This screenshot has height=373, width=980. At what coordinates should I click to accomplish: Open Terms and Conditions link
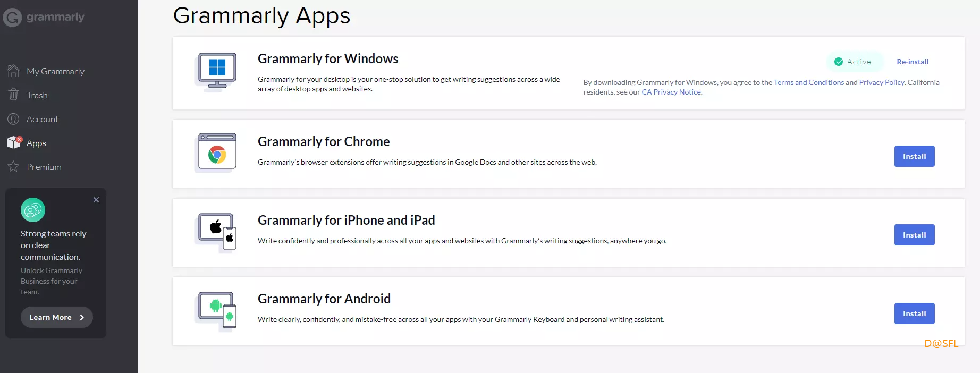tap(809, 82)
